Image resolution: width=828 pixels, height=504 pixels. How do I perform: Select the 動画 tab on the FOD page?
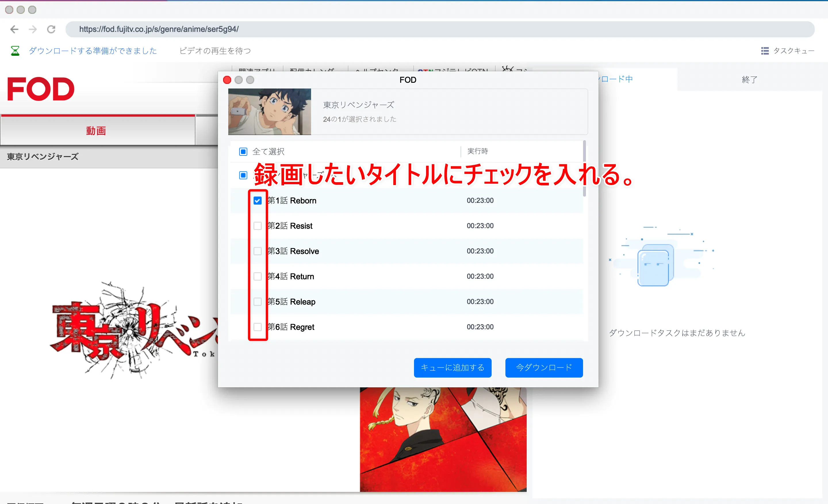[x=97, y=130]
